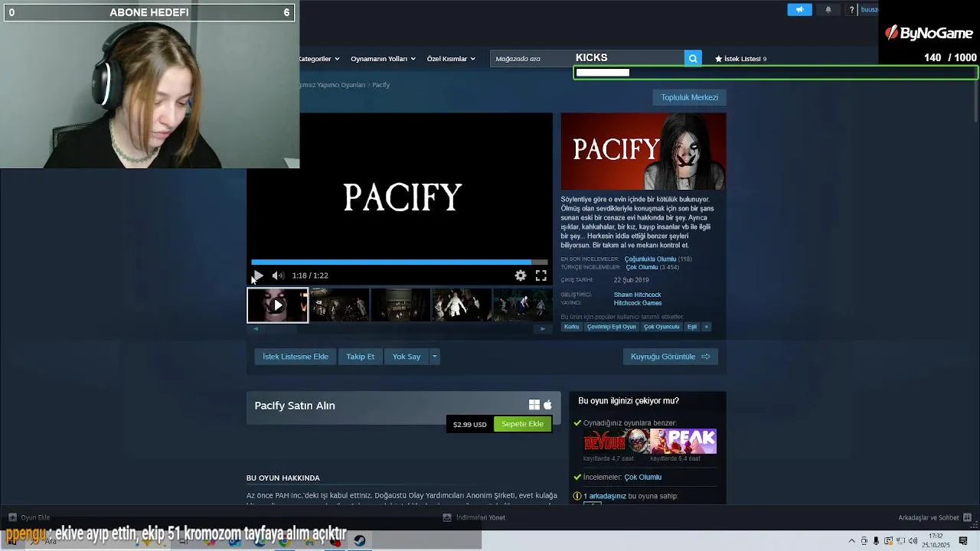Open video settings gear icon
The width and height of the screenshot is (980, 551).
pos(521,275)
